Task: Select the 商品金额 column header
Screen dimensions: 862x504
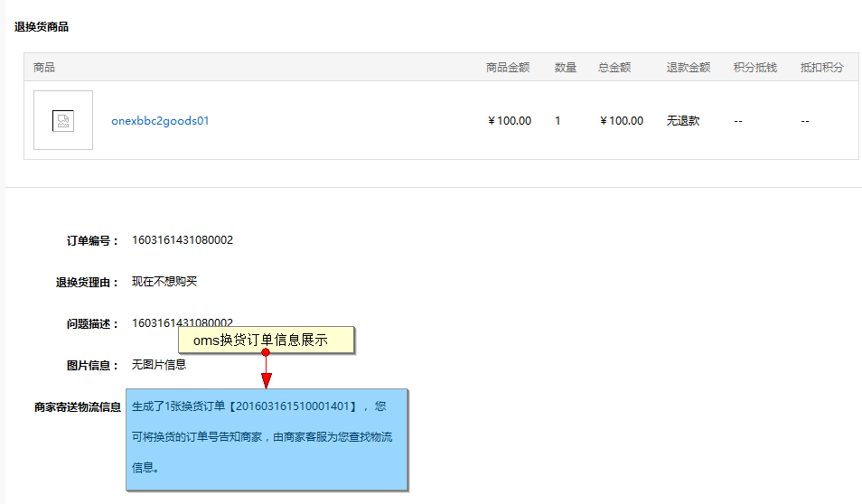Action: click(x=508, y=68)
